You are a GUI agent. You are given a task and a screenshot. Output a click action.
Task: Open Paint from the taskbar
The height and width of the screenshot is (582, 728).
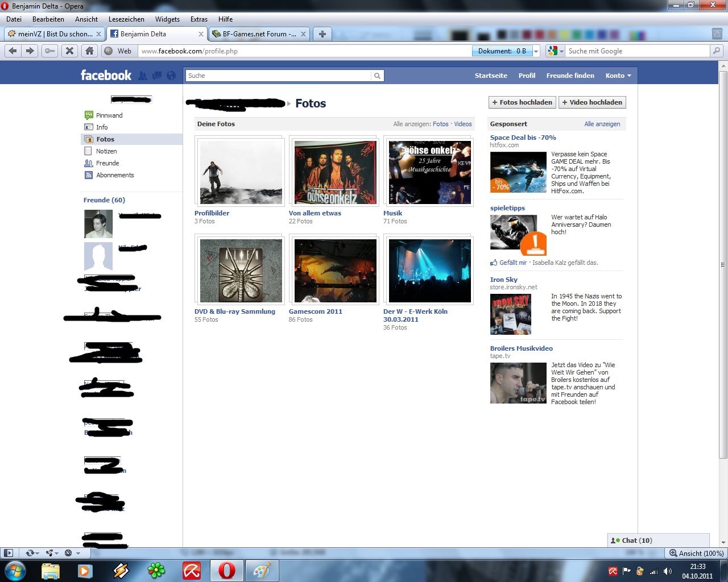point(262,570)
